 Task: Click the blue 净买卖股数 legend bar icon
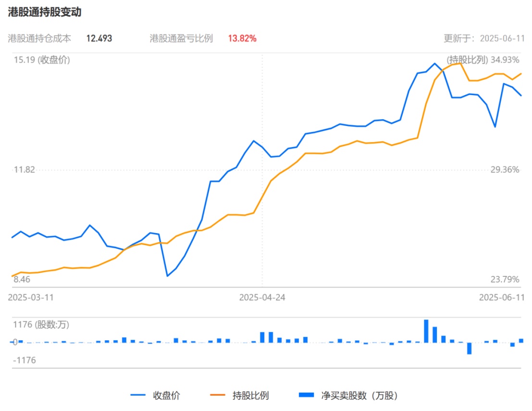pyautogui.click(x=306, y=396)
